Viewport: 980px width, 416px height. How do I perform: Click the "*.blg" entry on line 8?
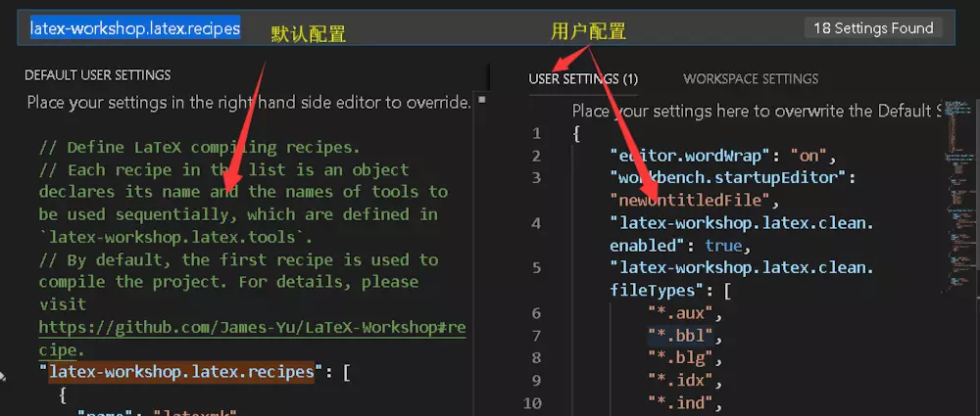click(680, 358)
